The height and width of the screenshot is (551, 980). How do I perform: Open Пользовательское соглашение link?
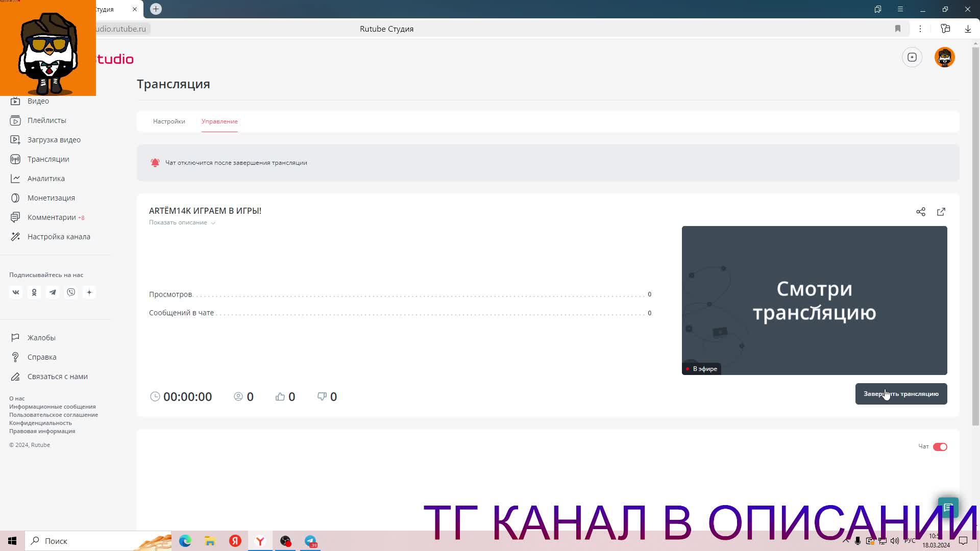[x=54, y=415]
